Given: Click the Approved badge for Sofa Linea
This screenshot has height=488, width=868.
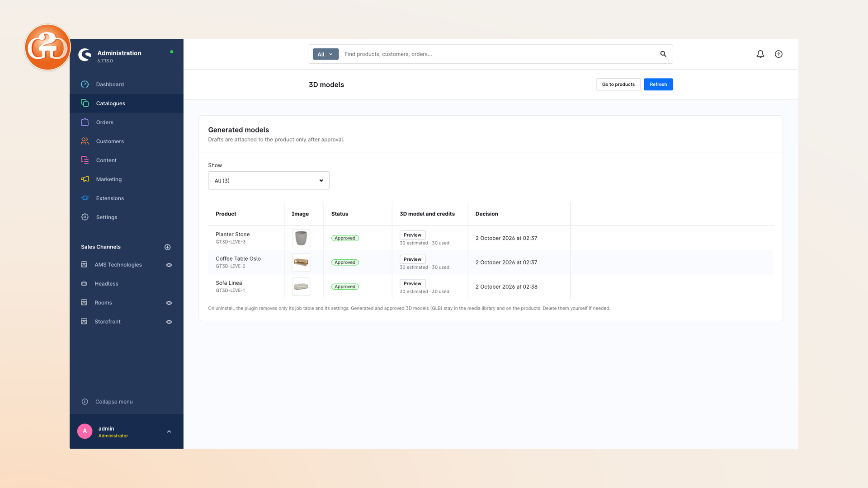Looking at the screenshot, I should (x=345, y=287).
